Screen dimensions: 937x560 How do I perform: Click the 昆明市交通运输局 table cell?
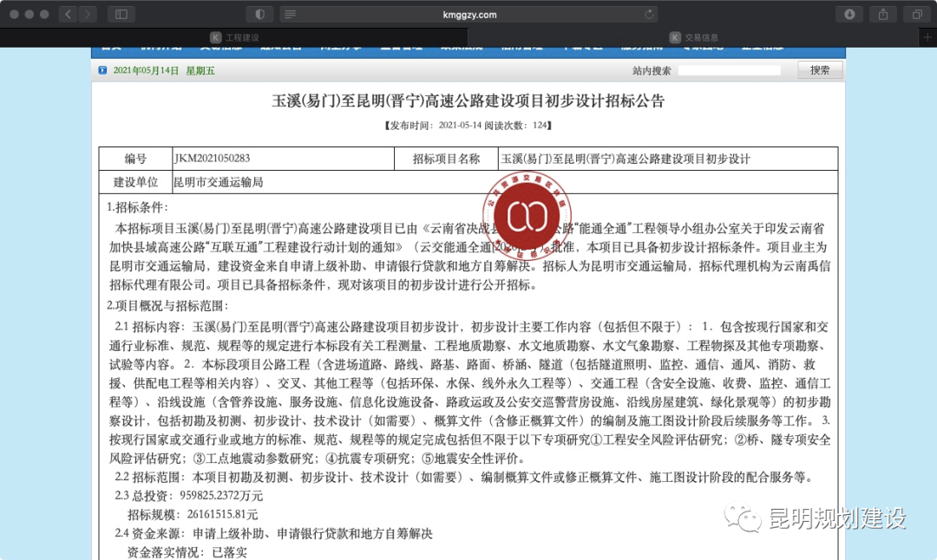click(x=218, y=182)
